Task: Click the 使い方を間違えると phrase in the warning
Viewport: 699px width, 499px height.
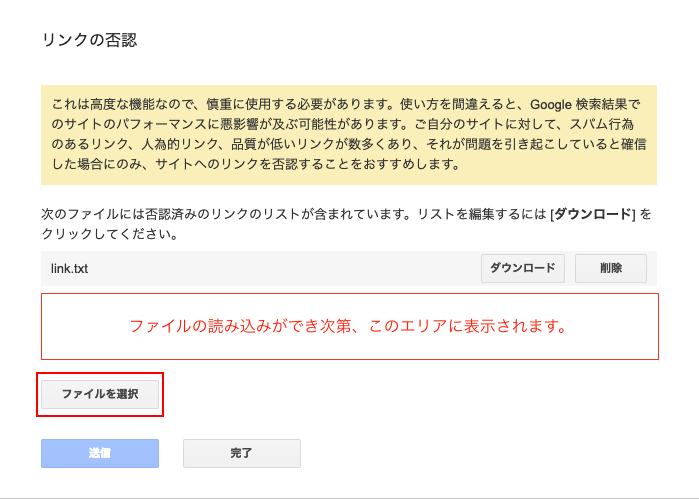Action: [x=457, y=104]
